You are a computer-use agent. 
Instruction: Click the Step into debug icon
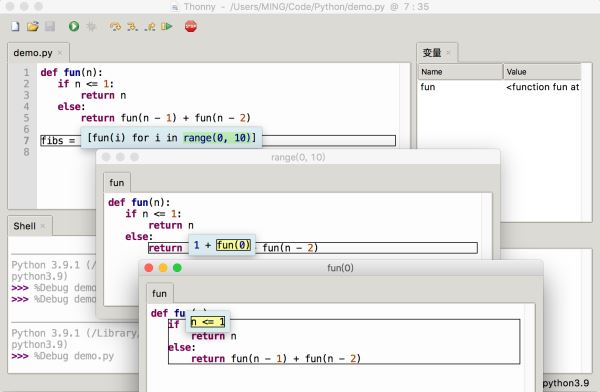[132, 27]
